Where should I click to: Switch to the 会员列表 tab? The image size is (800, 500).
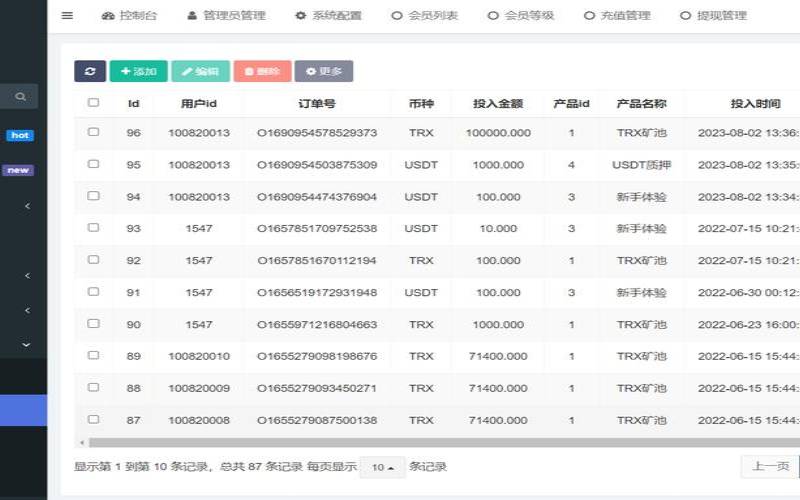424,15
